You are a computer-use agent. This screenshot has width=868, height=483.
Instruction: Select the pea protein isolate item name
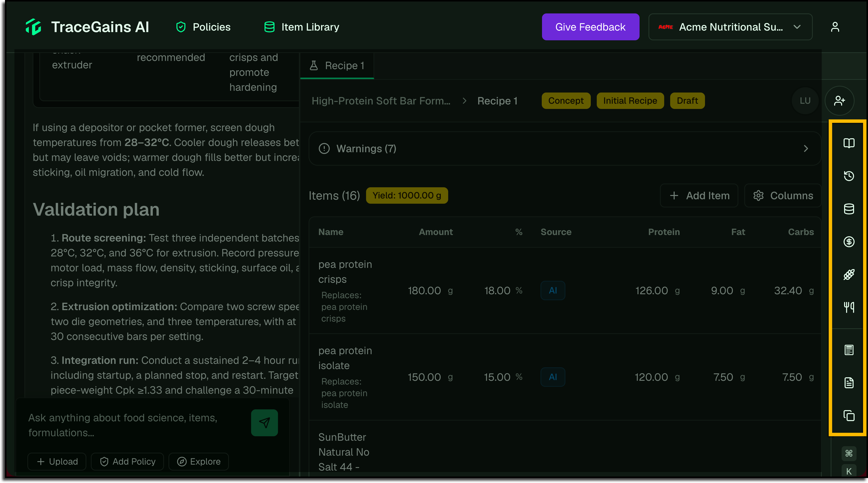tap(345, 358)
